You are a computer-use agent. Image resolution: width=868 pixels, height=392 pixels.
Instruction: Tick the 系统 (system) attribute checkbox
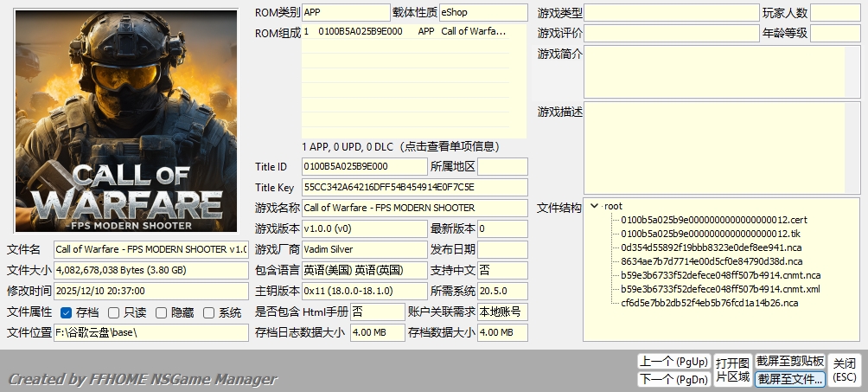(x=208, y=312)
